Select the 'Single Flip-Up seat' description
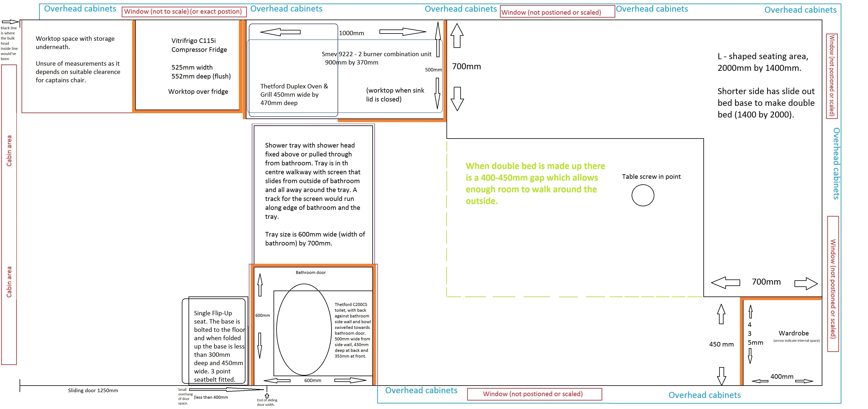The image size is (868, 409). click(219, 346)
